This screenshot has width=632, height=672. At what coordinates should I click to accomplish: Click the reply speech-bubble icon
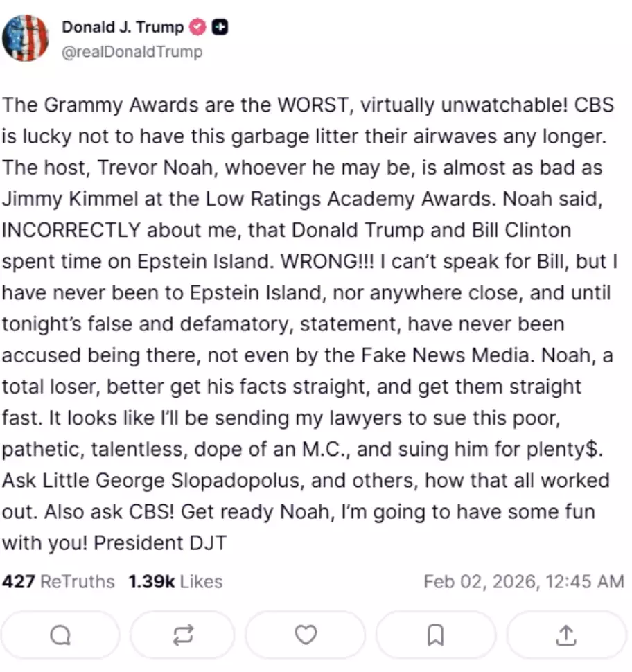pyautogui.click(x=60, y=635)
